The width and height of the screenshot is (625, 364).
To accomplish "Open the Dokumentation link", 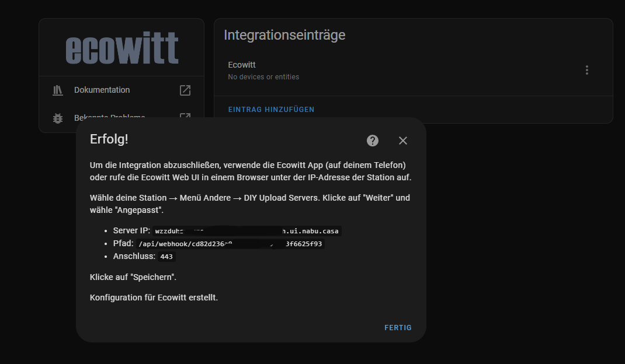I will [x=121, y=90].
